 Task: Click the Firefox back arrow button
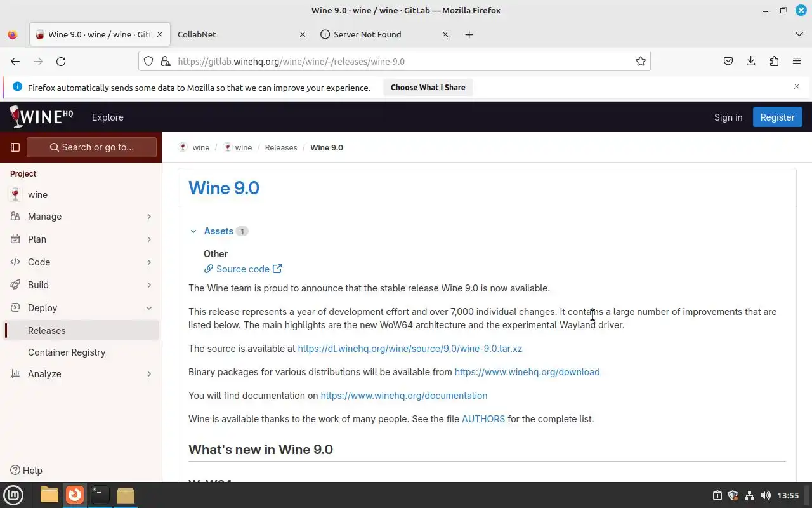tap(15, 61)
